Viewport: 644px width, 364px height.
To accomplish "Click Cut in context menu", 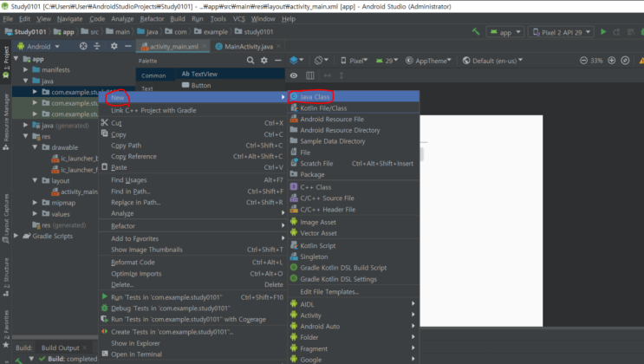I will pos(192,123).
